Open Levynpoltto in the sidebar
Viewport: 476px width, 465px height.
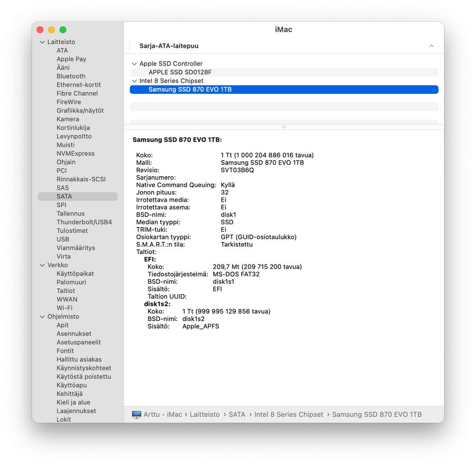point(74,136)
